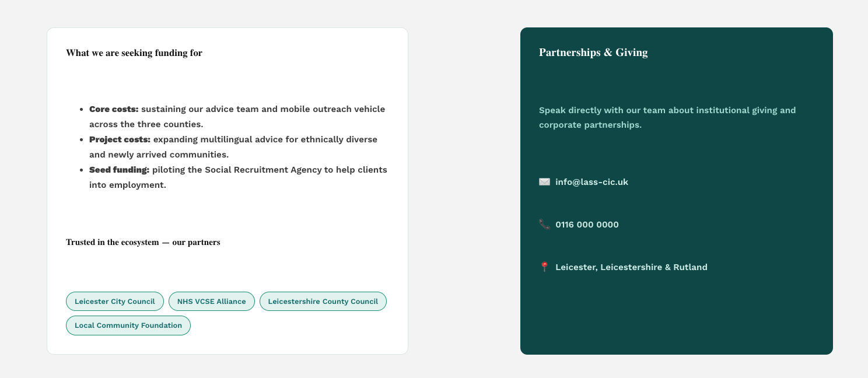The height and width of the screenshot is (378, 868).
Task: Open the info@lass-cic.uk email link
Action: pos(591,182)
